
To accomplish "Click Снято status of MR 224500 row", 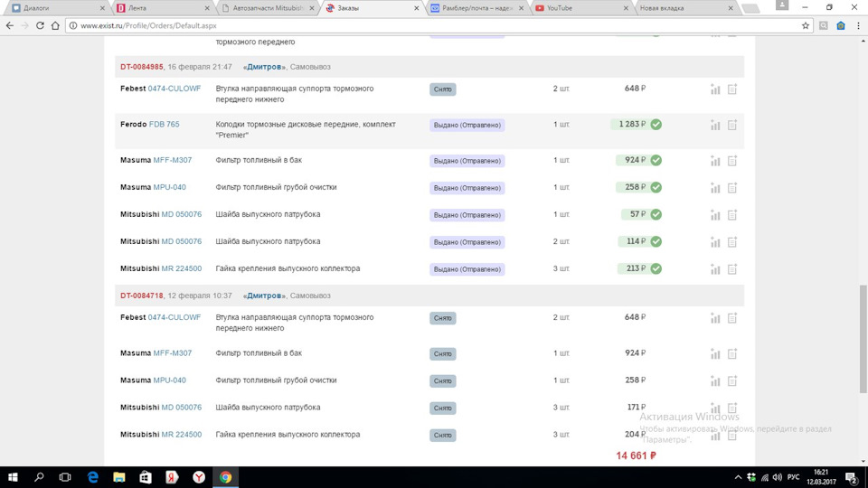I will click(443, 435).
